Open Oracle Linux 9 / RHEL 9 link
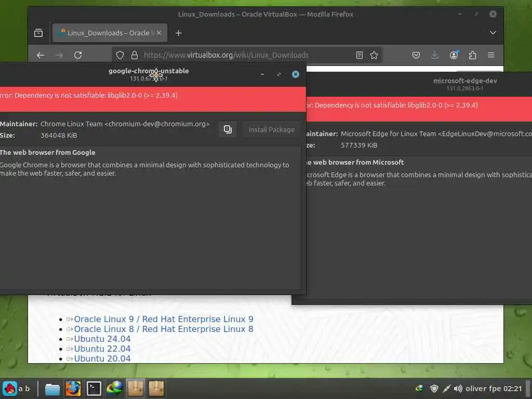Viewport: 532px width, 399px height. coord(164,320)
